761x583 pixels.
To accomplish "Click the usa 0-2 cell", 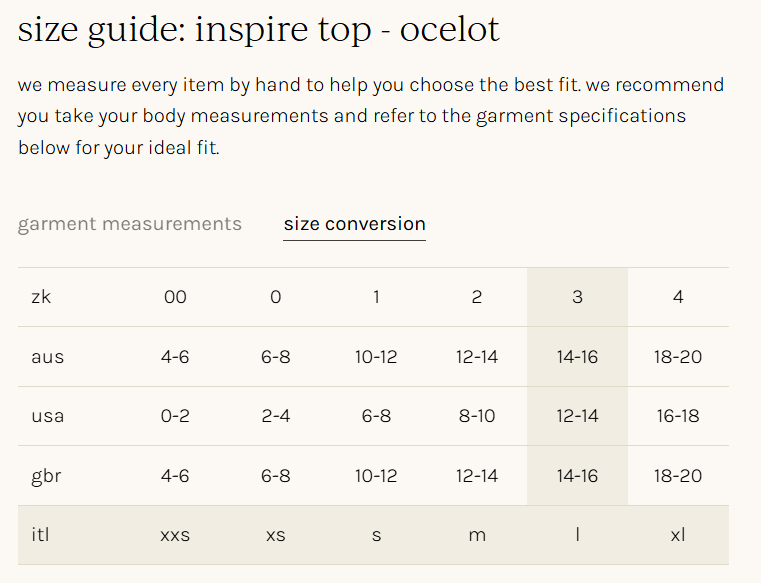I will [175, 416].
